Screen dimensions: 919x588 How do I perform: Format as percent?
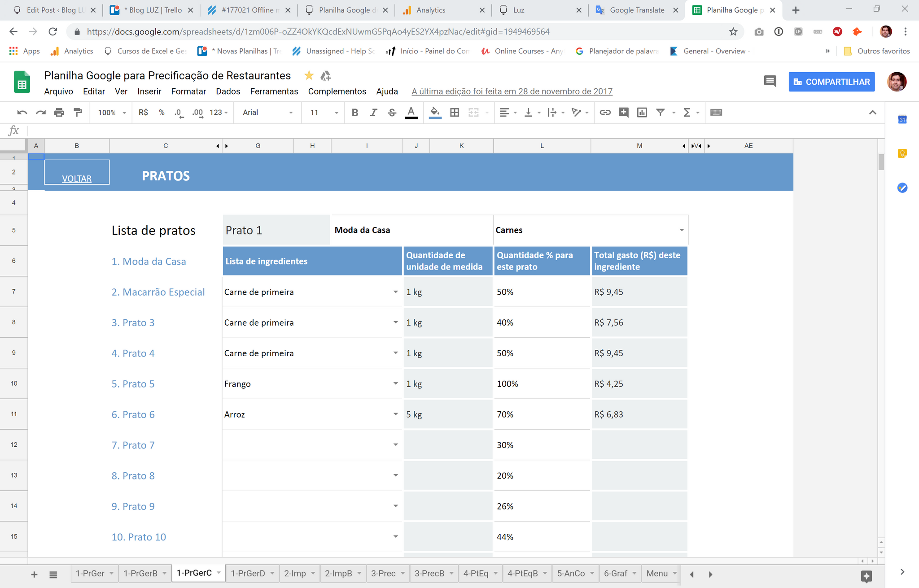[162, 113]
